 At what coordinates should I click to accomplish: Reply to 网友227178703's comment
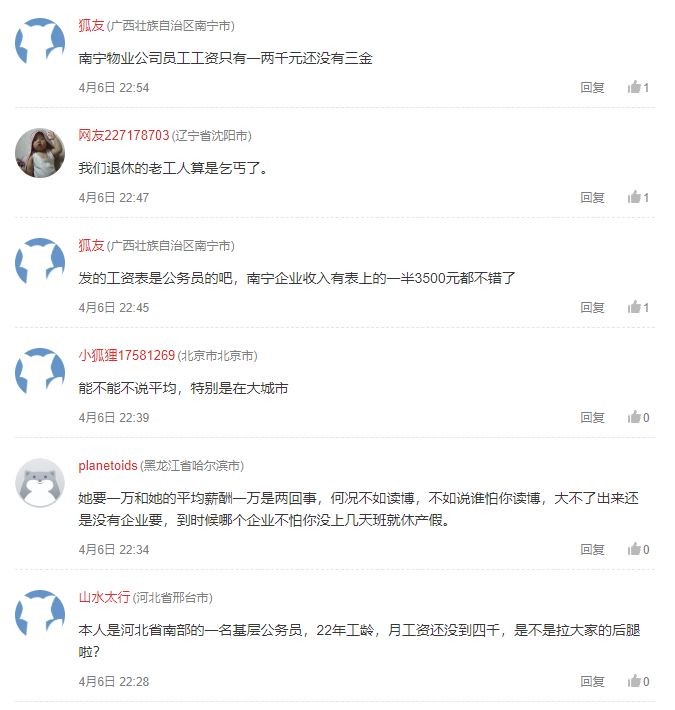(592, 198)
